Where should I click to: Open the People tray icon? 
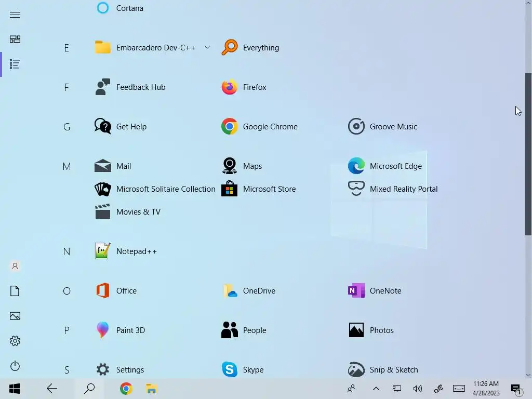click(x=352, y=389)
